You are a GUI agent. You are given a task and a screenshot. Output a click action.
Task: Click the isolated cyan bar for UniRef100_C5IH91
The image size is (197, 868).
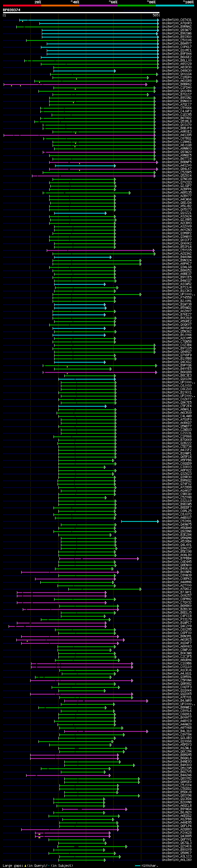click(140, 521)
